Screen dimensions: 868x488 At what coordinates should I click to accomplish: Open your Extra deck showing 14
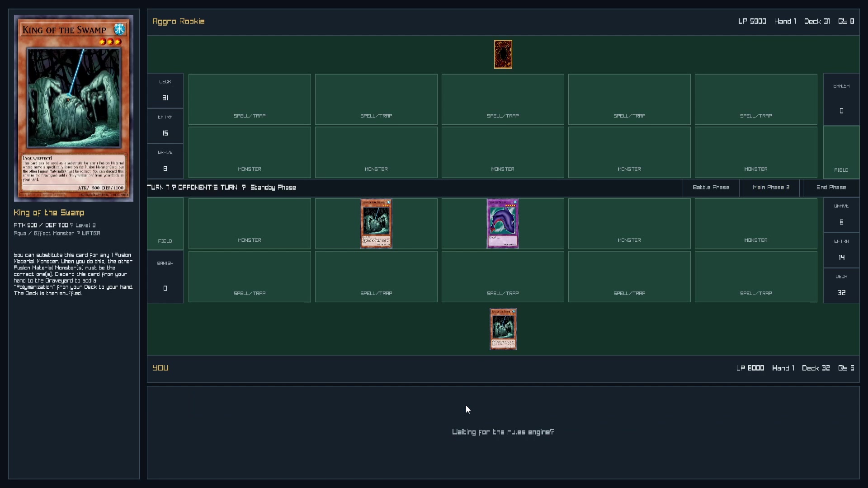pyautogui.click(x=841, y=250)
